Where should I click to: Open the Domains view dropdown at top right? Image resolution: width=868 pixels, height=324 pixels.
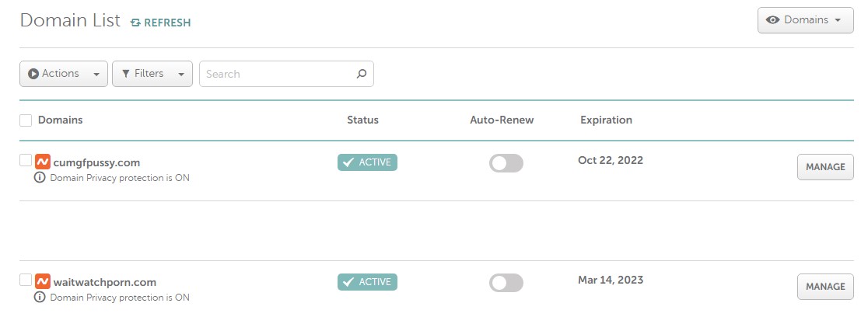click(x=804, y=20)
